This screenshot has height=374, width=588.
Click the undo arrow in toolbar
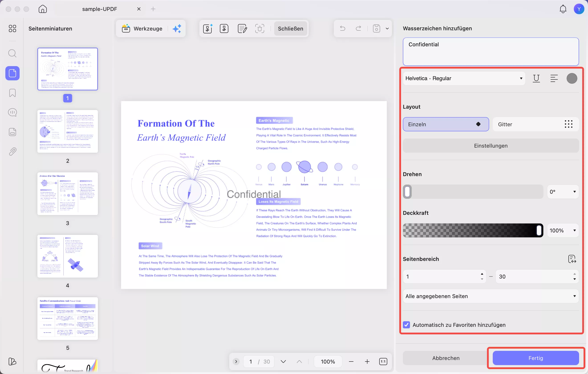point(343,28)
